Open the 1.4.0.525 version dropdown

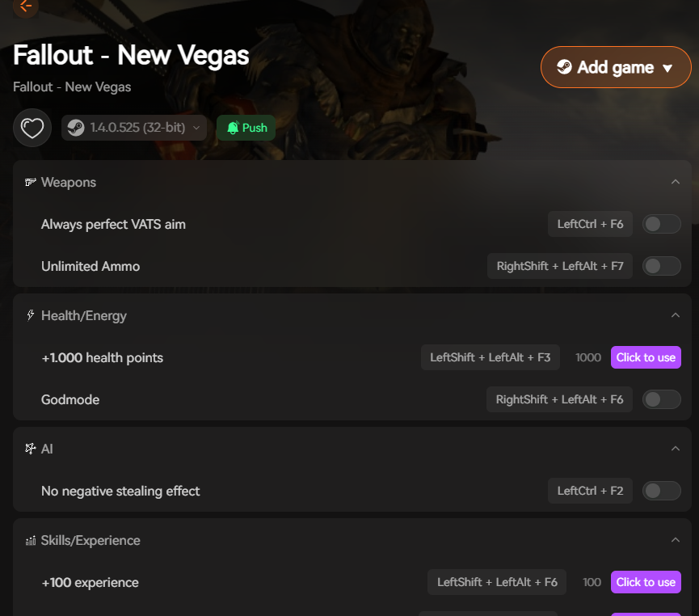point(134,127)
